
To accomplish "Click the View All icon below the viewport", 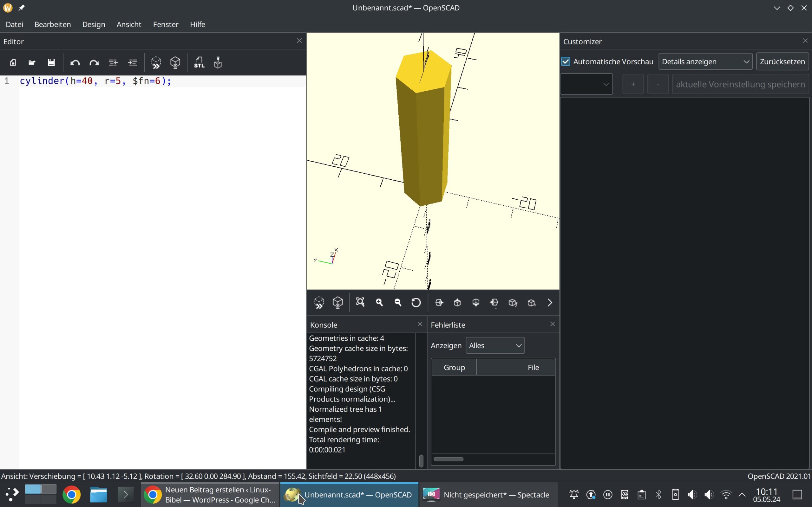I will click(360, 302).
